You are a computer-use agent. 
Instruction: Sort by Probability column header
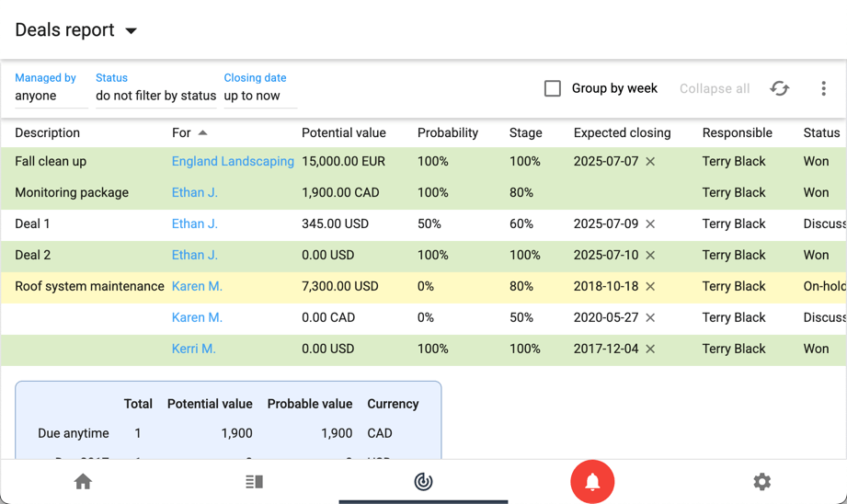pyautogui.click(x=448, y=132)
